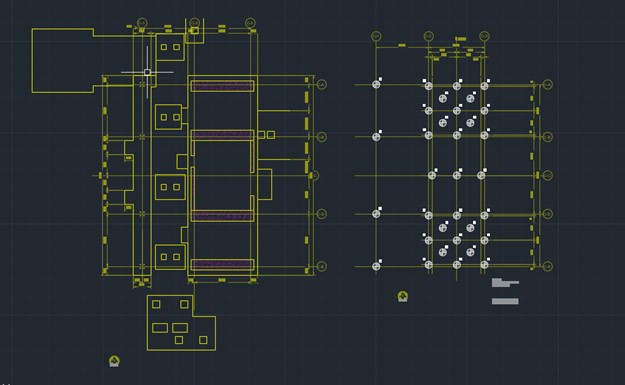Select the upper gray text block at bottom right
This screenshot has height=385, width=625.
tap(505, 283)
